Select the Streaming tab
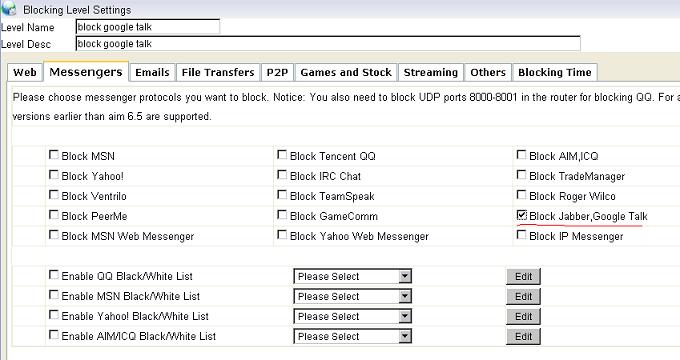Screen dimensions: 680x360 431,72
